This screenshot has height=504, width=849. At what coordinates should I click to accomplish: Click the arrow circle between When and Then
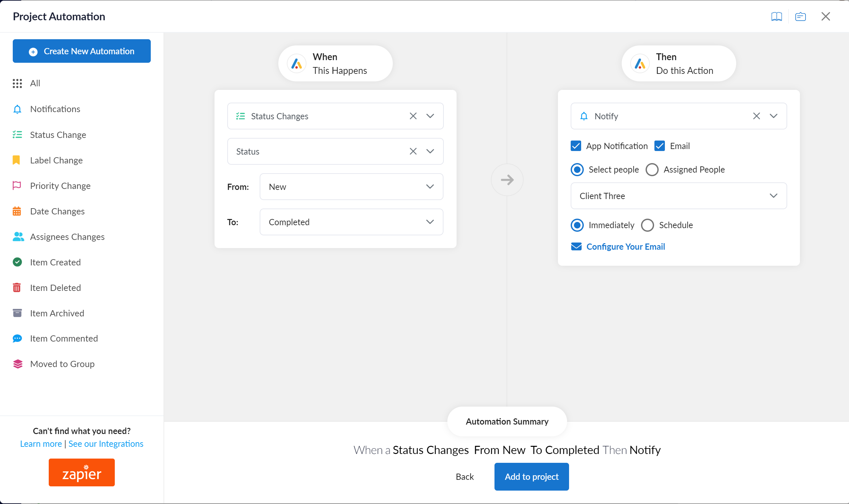pos(507,180)
